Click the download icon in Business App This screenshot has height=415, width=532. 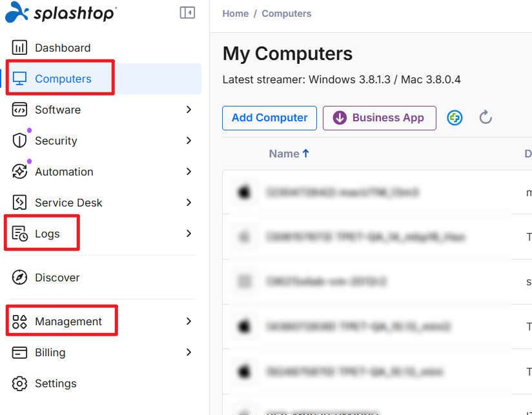coord(340,117)
